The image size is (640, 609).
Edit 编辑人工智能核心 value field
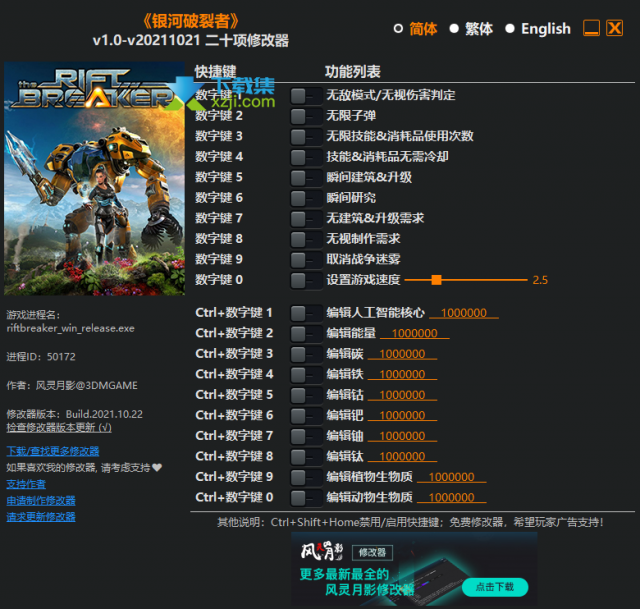(x=464, y=313)
